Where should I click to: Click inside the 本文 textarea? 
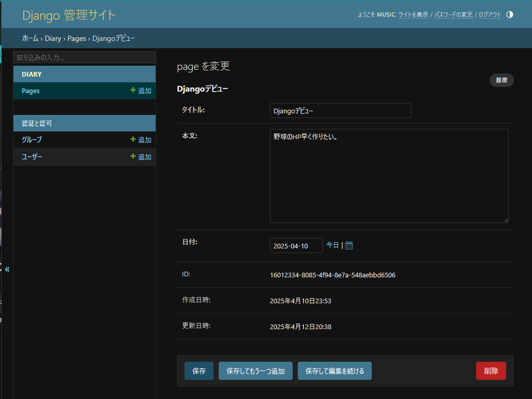pos(389,176)
